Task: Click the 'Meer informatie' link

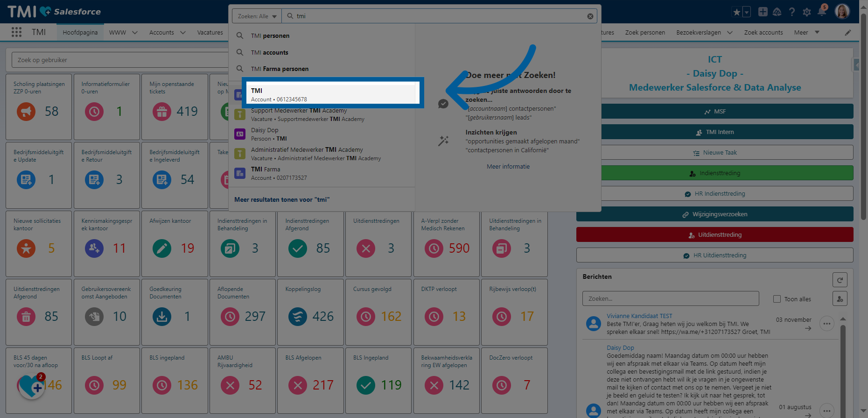Action: [x=508, y=166]
